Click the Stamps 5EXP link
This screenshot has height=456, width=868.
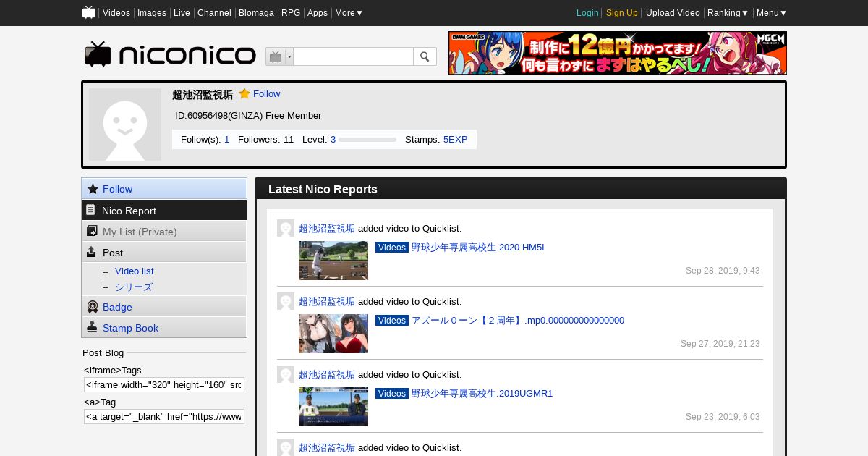456,139
